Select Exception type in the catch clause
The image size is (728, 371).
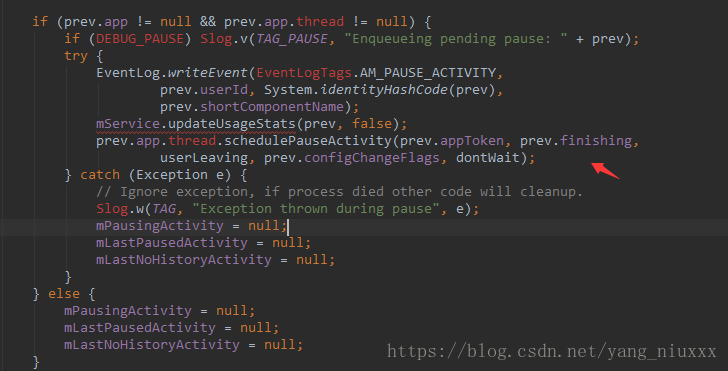172,175
